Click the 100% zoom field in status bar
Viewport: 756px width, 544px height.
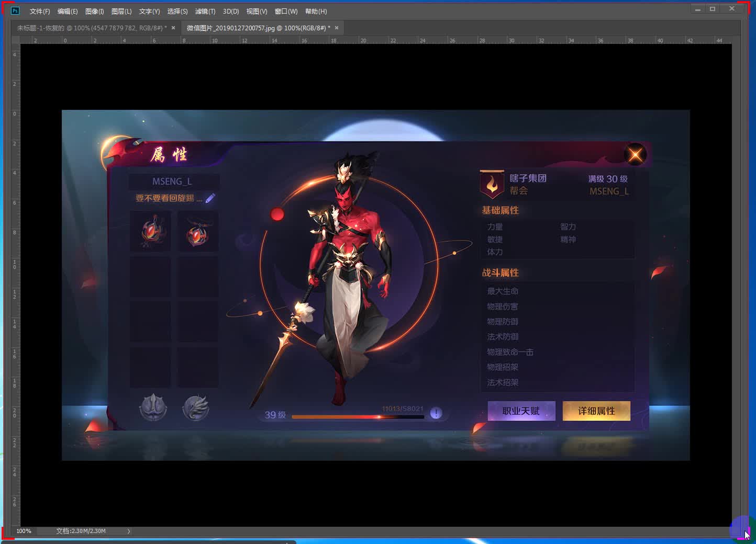point(24,531)
